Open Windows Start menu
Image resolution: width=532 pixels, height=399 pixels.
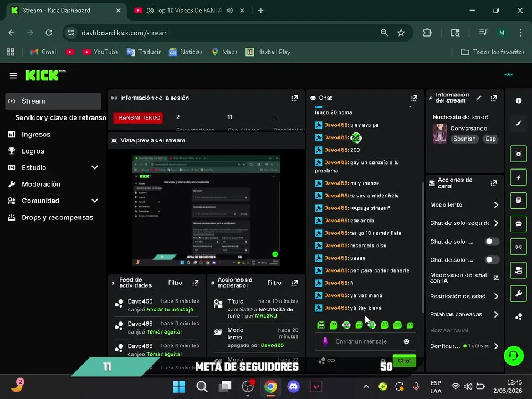[179, 386]
